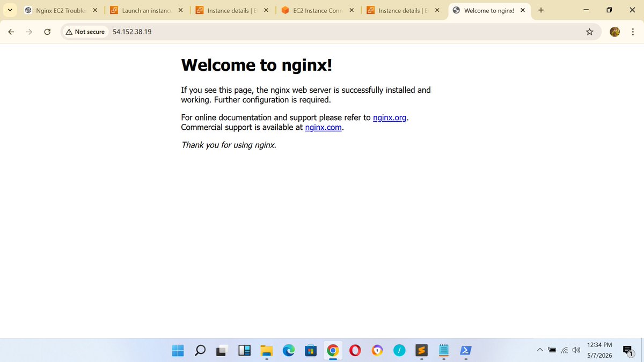Open the Notepad taskbar icon
Image resolution: width=644 pixels, height=362 pixels.
coord(443,351)
